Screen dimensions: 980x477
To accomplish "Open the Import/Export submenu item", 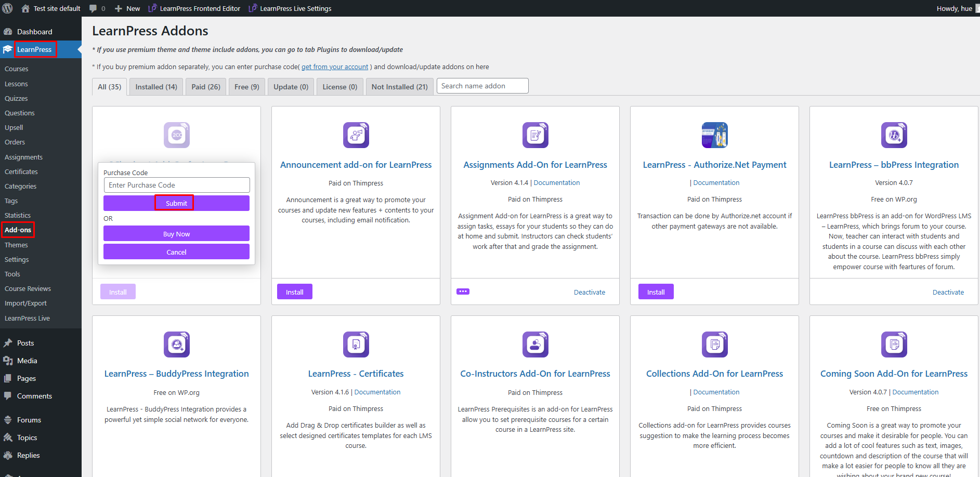I will [25, 303].
